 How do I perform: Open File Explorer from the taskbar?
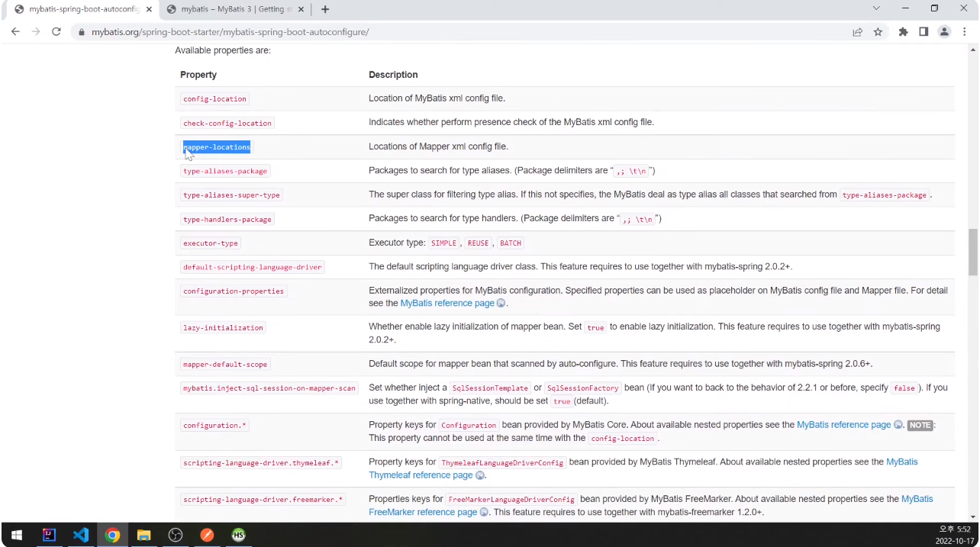point(143,535)
